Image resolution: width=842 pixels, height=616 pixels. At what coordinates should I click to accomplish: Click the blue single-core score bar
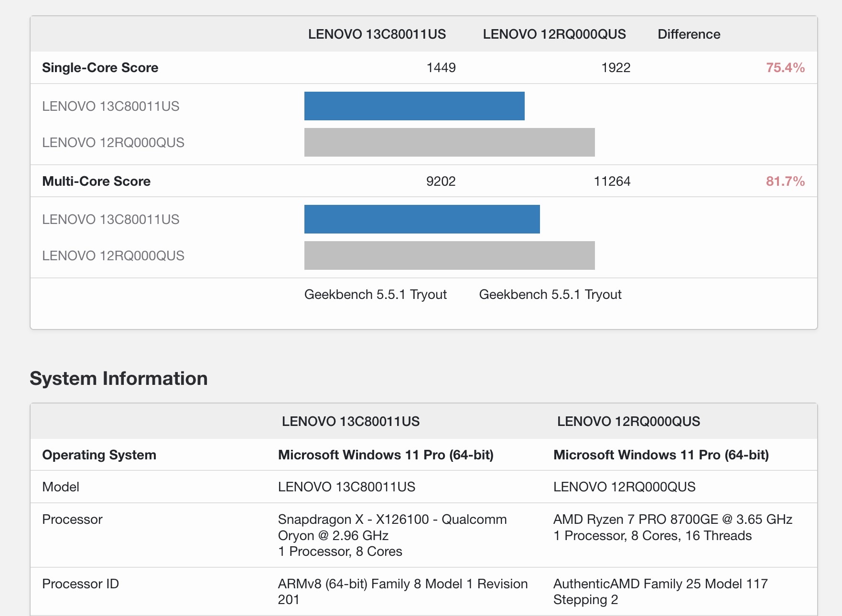pos(414,106)
